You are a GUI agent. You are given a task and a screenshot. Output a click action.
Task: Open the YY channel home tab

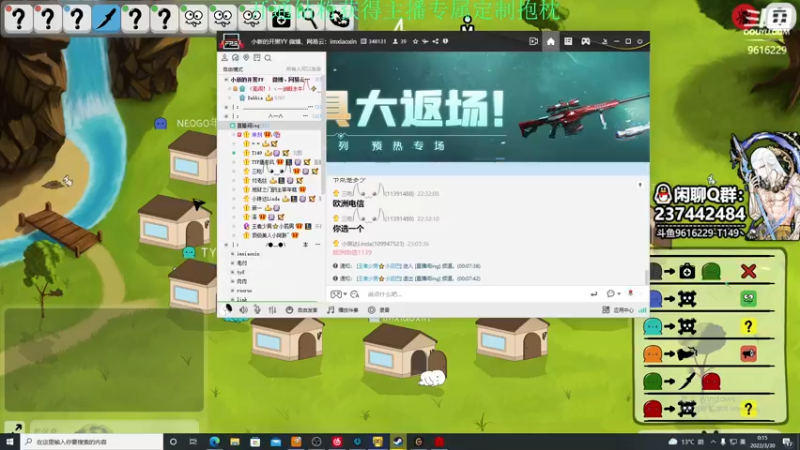click(551, 41)
